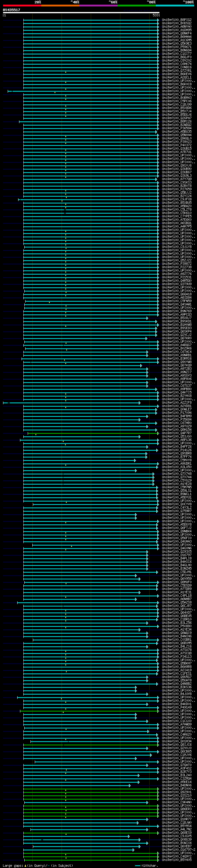Click the green ~80% identity legend segment
Image resolution: width=197 pixels, height=868 pixels.
coord(137,6)
